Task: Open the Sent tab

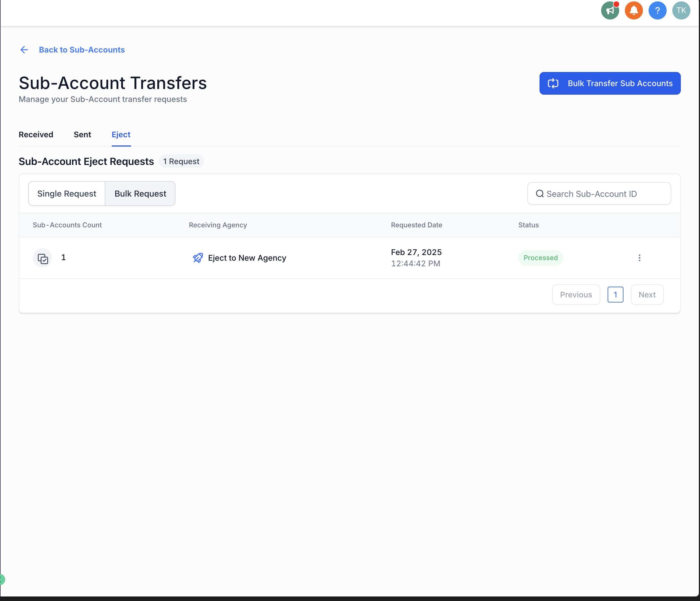Action: pos(82,134)
